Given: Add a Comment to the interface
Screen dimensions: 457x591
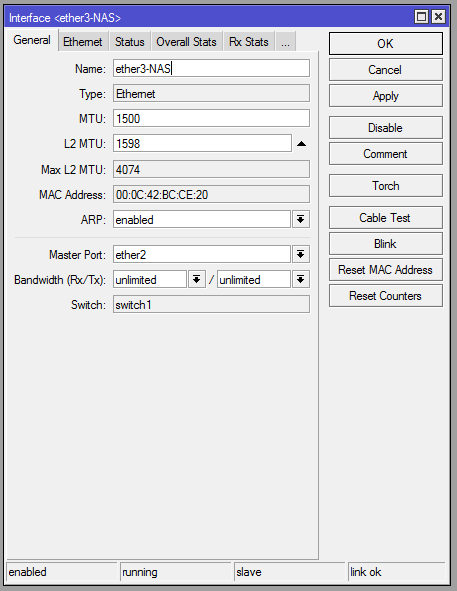Looking at the screenshot, I should (x=386, y=154).
